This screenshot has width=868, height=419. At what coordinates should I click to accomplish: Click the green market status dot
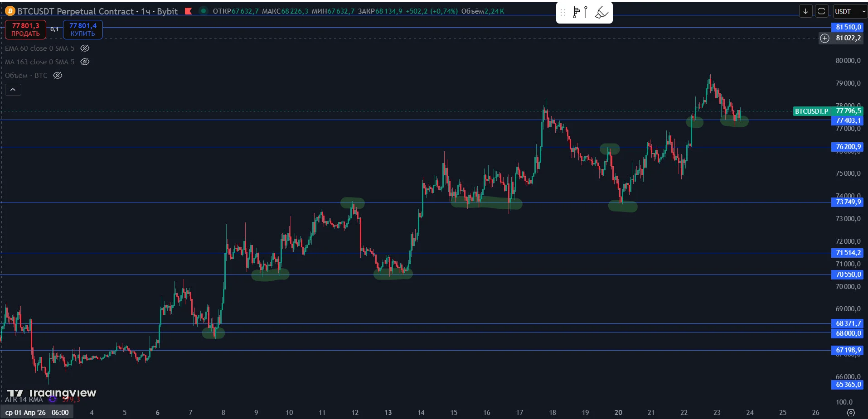(x=204, y=11)
